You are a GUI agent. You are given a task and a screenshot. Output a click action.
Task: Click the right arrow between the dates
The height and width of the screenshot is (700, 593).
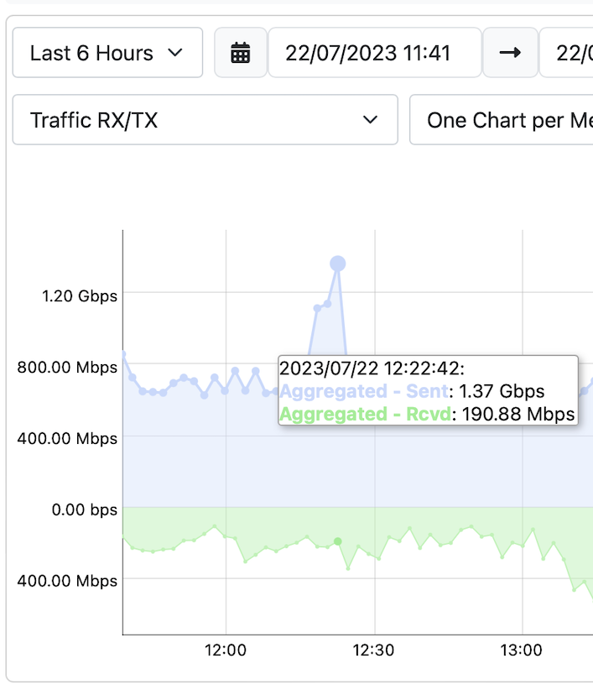coord(510,53)
